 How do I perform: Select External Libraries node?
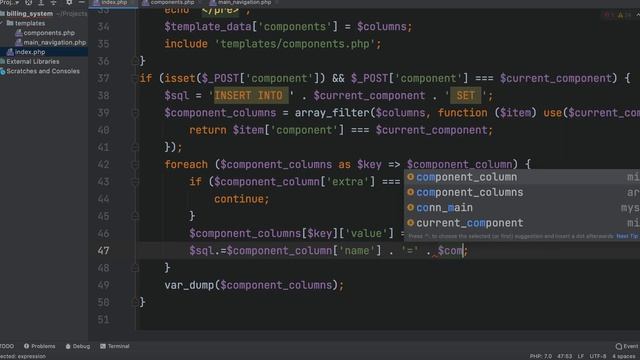click(33, 61)
